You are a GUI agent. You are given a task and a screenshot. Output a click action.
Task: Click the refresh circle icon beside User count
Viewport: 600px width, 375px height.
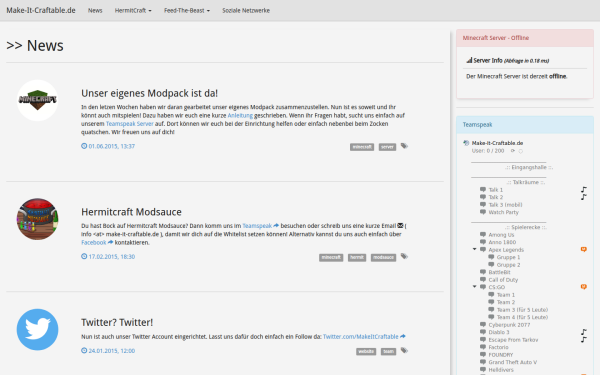pos(520,151)
